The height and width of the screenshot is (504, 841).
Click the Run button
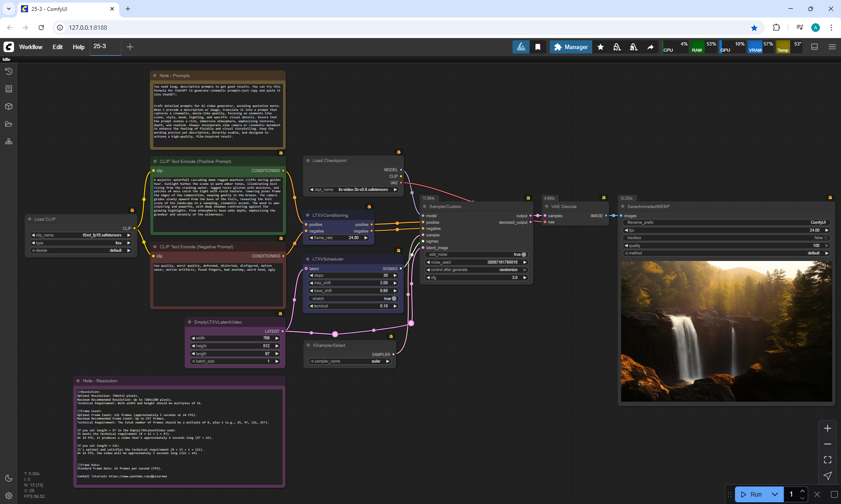(752, 494)
